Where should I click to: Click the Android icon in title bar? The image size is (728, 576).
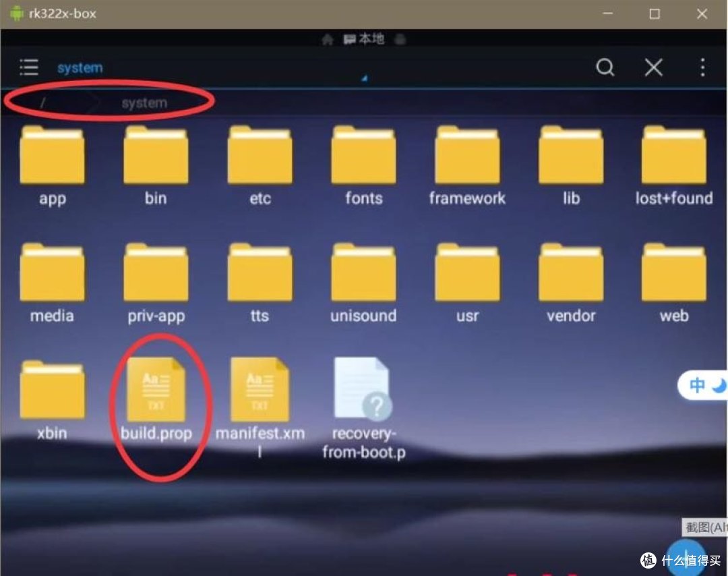coord(17,13)
